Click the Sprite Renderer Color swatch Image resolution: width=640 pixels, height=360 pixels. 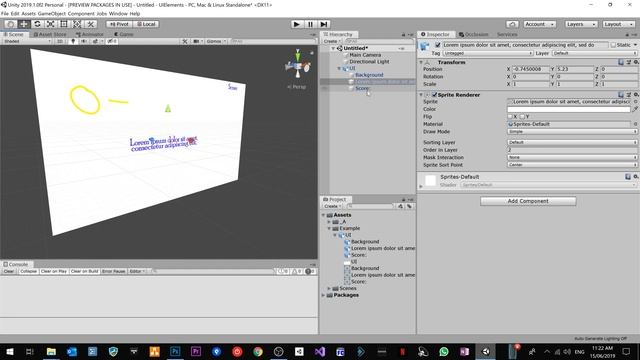569,109
